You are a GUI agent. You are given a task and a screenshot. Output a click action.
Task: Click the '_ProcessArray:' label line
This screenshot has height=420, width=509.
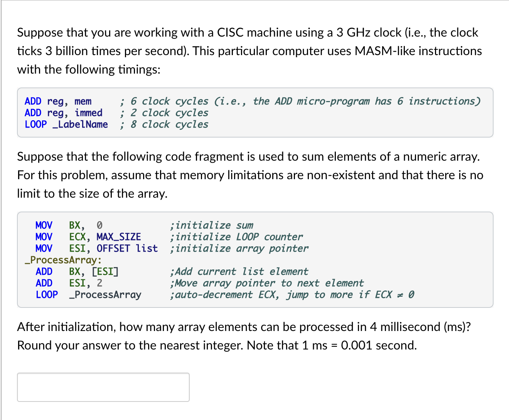point(63,260)
